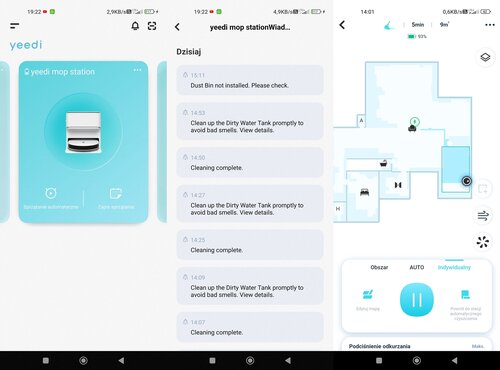Open the more options dots on map screen
Screen dimensions: 500x370
[490, 25]
